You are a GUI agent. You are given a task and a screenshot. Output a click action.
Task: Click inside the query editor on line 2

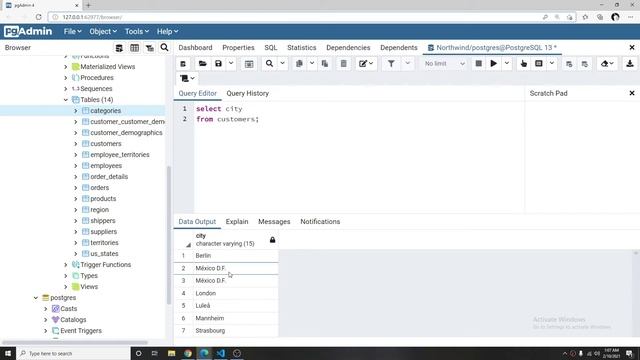pyautogui.click(x=227, y=119)
